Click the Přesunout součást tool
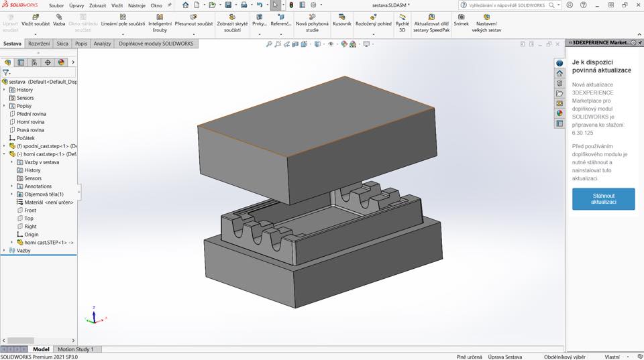 [193, 17]
